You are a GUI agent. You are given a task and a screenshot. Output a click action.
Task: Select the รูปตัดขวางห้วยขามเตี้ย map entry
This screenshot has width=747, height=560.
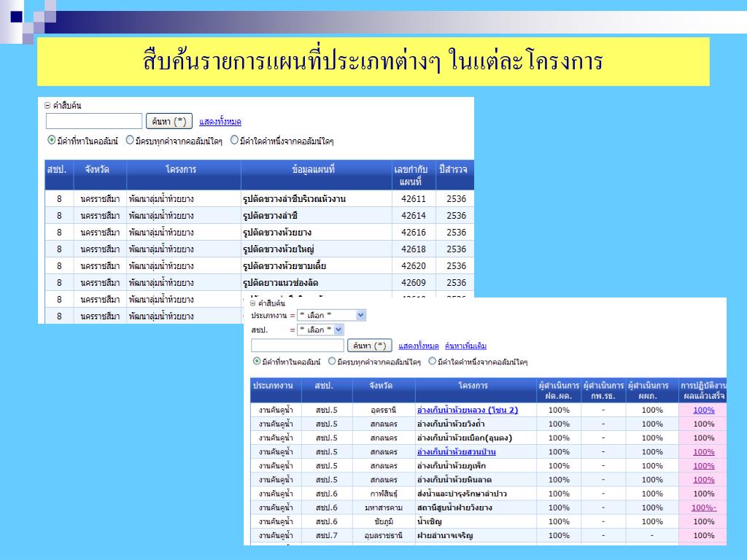[285, 265]
